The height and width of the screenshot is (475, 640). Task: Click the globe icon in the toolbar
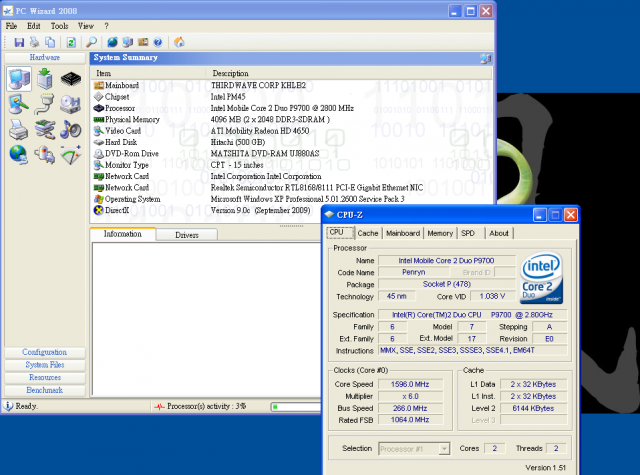tap(112, 42)
